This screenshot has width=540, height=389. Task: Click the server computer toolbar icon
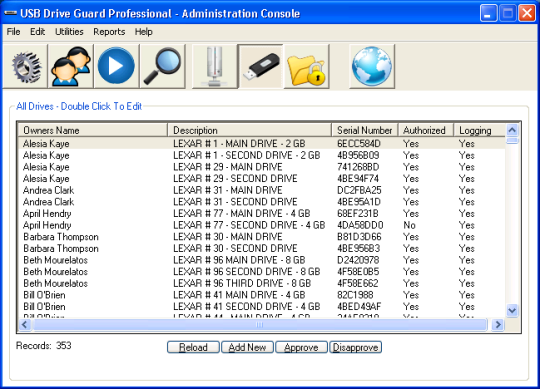215,66
